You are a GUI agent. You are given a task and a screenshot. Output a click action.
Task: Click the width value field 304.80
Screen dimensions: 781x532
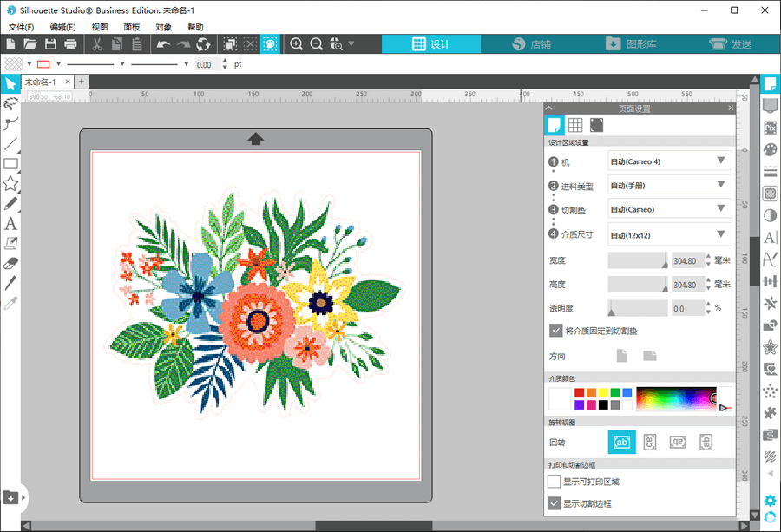click(687, 260)
